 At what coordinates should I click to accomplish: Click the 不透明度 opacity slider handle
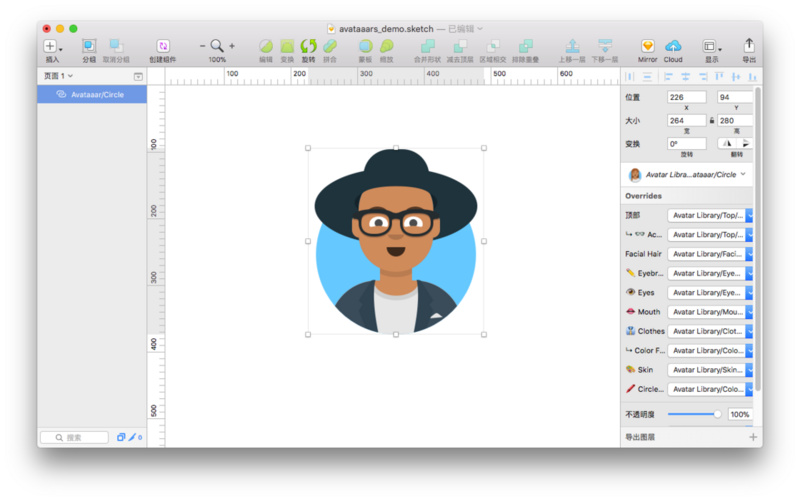pyautogui.click(x=717, y=414)
